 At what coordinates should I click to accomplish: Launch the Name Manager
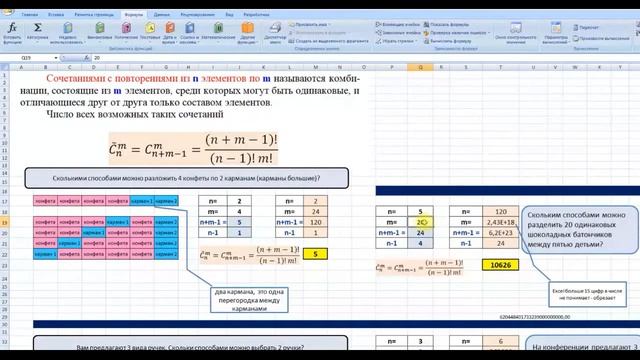point(275,33)
